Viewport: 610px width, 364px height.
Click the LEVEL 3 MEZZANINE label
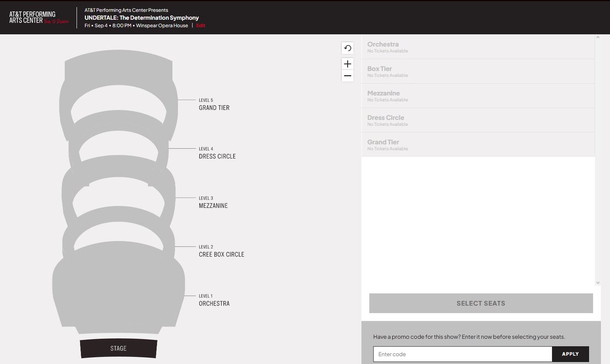point(213,202)
